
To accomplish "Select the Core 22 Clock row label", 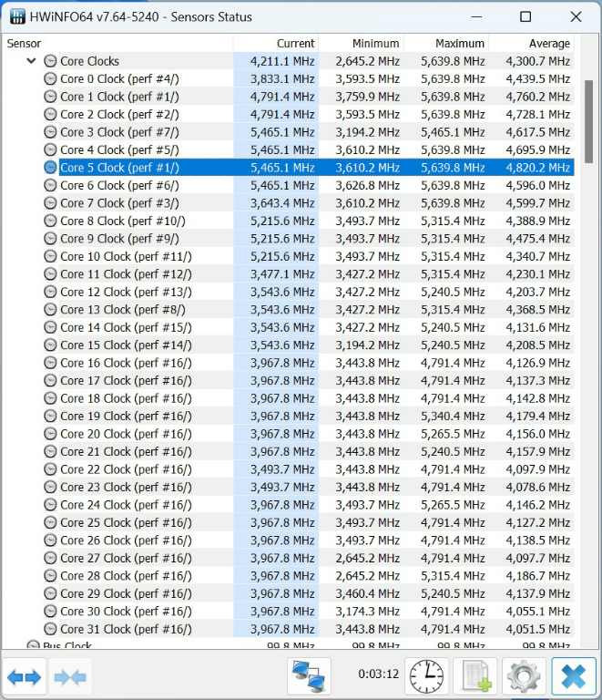I will pyautogui.click(x=126, y=469).
